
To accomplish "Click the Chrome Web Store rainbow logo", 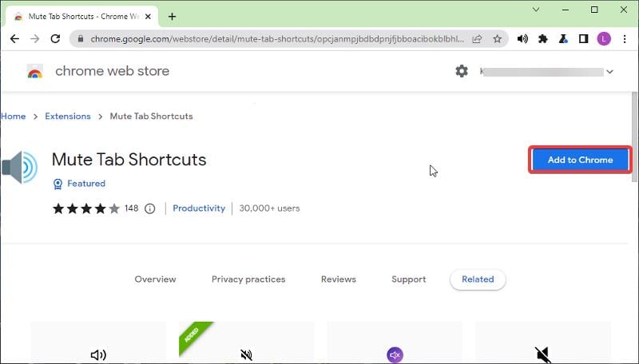I will pos(35,72).
